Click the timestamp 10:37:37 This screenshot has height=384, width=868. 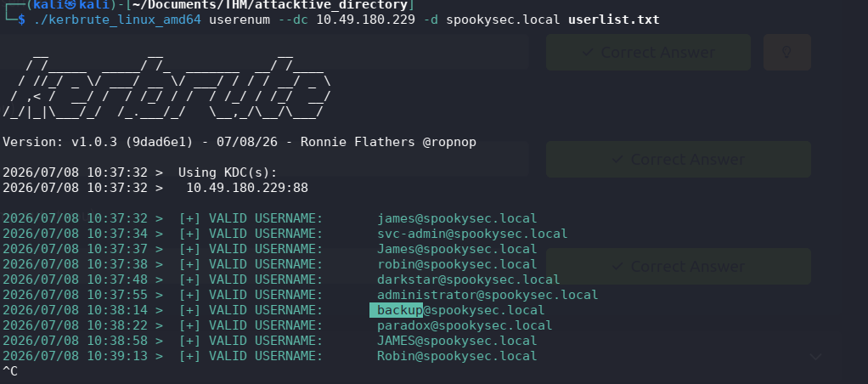(117, 249)
